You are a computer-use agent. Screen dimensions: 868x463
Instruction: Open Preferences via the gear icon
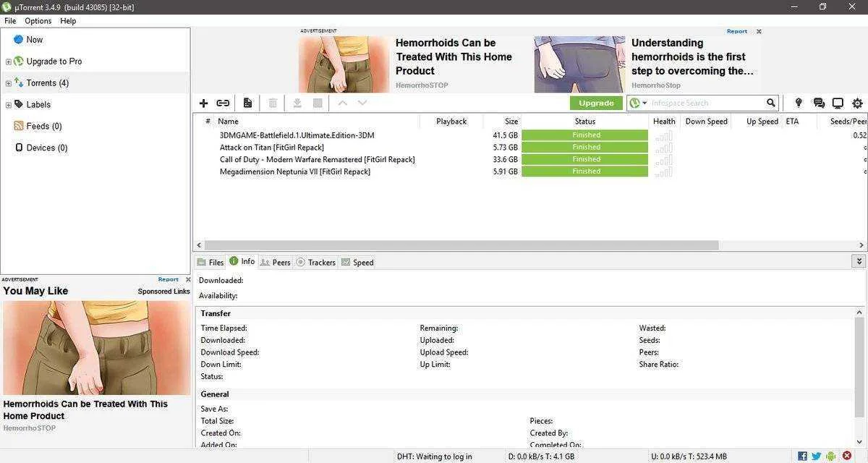click(x=858, y=103)
